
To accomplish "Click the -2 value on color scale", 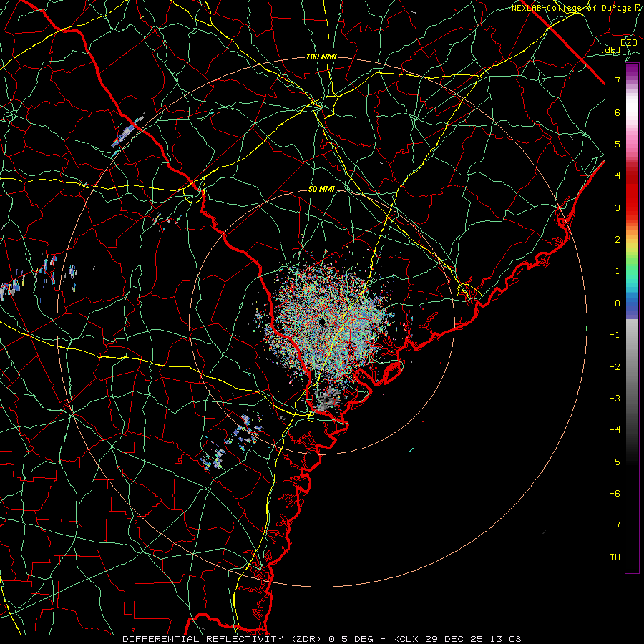I will (x=615, y=367).
